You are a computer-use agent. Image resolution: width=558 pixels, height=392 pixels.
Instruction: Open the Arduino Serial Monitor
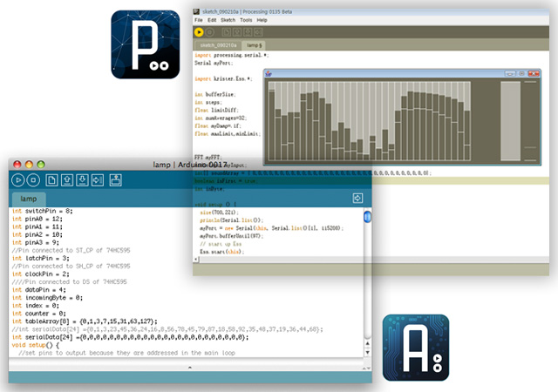click(x=115, y=179)
